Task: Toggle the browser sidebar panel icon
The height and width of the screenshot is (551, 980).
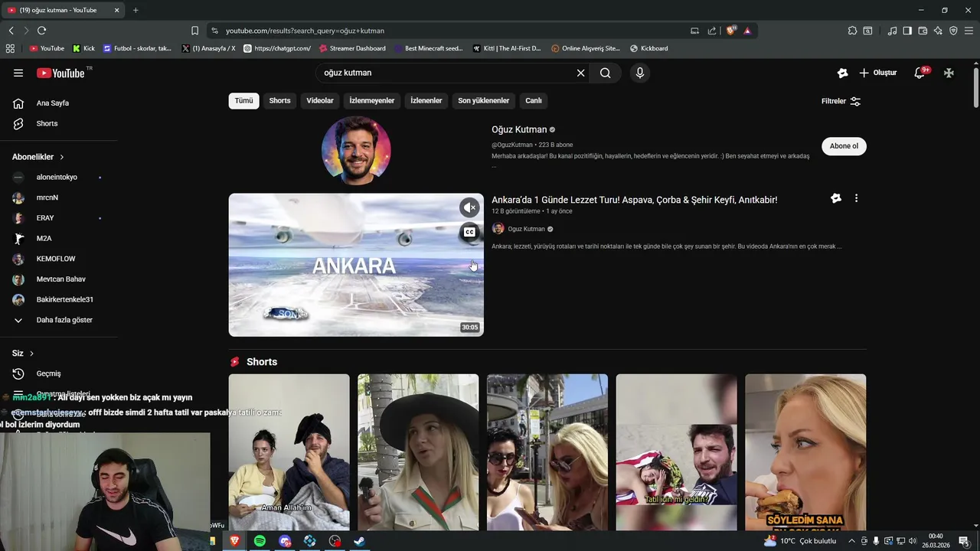Action: point(907,31)
